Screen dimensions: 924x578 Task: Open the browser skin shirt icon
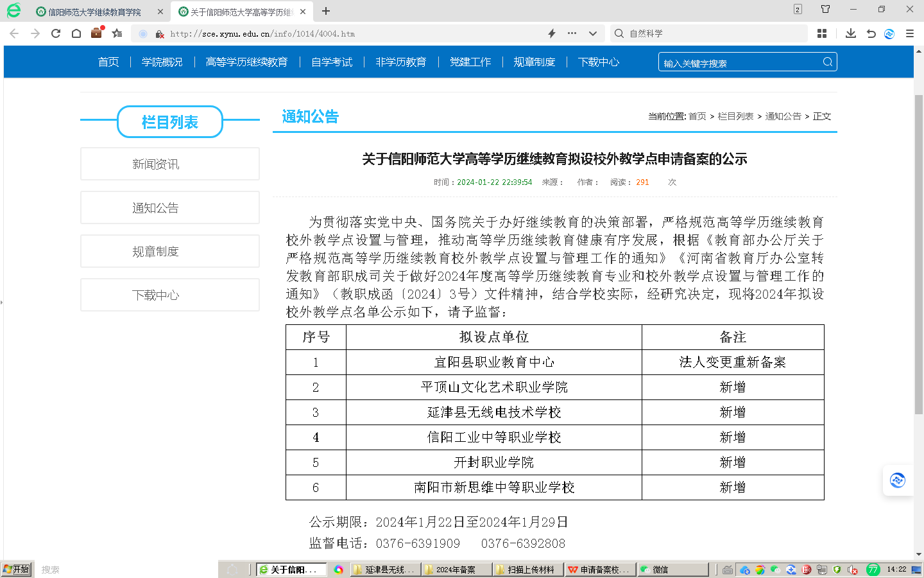point(826,9)
